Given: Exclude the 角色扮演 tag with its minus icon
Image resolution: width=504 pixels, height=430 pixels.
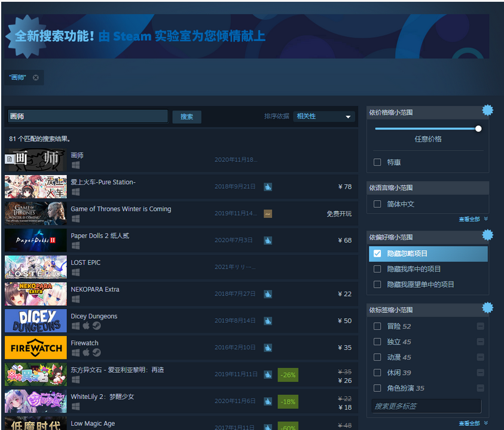Looking at the screenshot, I should click(481, 388).
